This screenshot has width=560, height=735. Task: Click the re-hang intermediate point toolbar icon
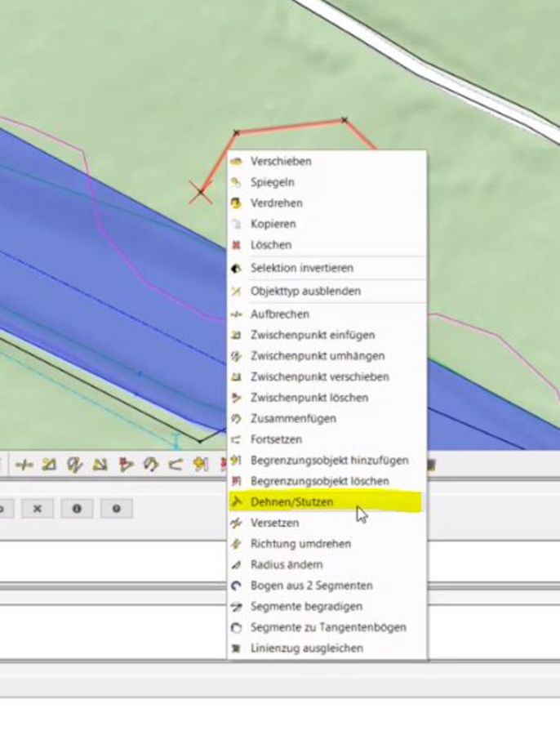click(74, 465)
